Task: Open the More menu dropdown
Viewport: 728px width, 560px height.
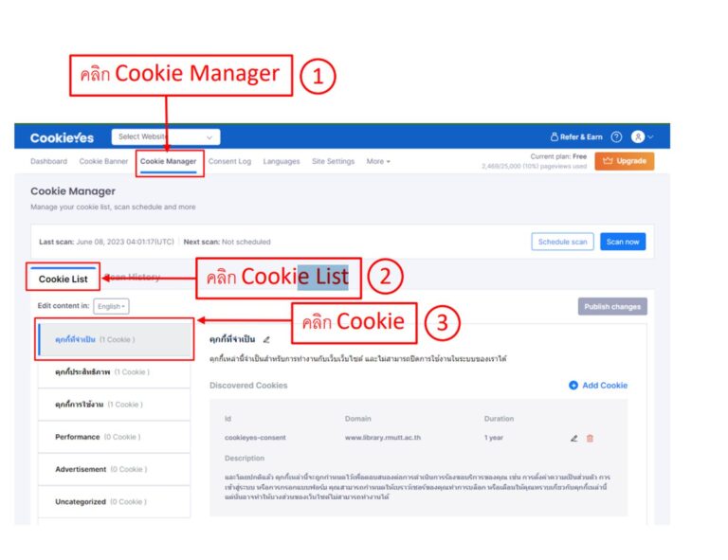Action: pyautogui.click(x=378, y=161)
